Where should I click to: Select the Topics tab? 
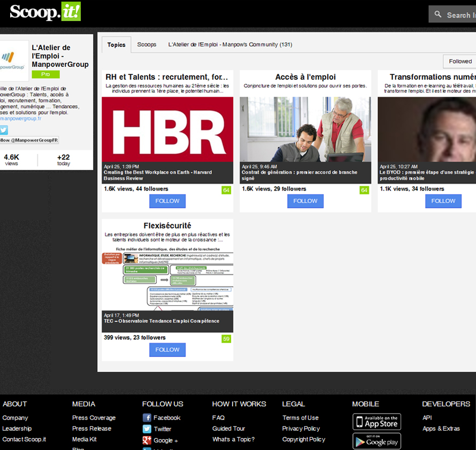point(116,45)
